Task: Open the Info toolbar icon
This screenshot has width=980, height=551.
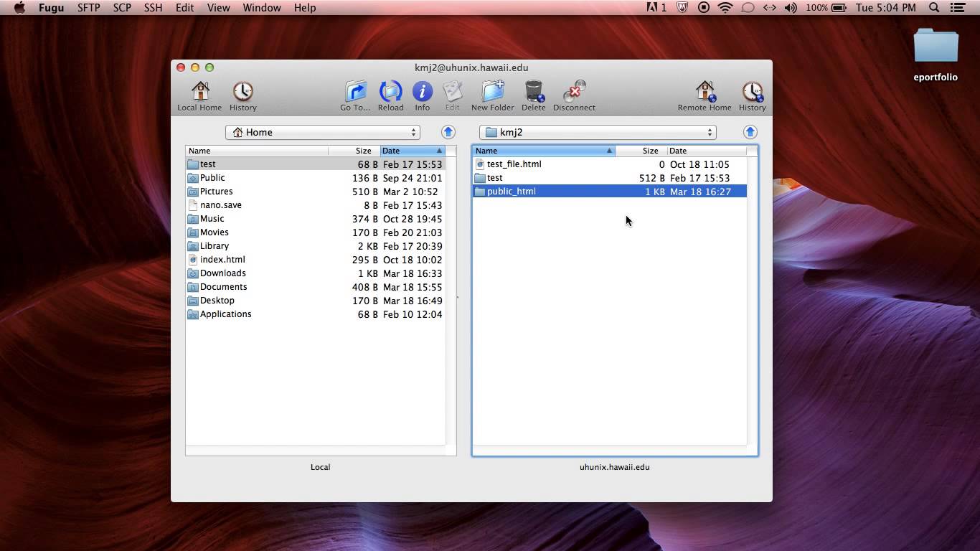Action: point(423,95)
